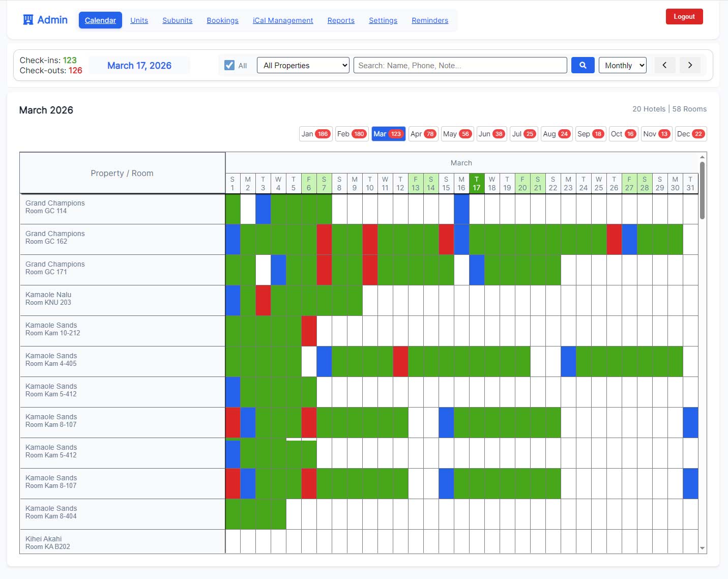Click the Admin logo icon
This screenshot has height=579, width=728.
[27, 19]
